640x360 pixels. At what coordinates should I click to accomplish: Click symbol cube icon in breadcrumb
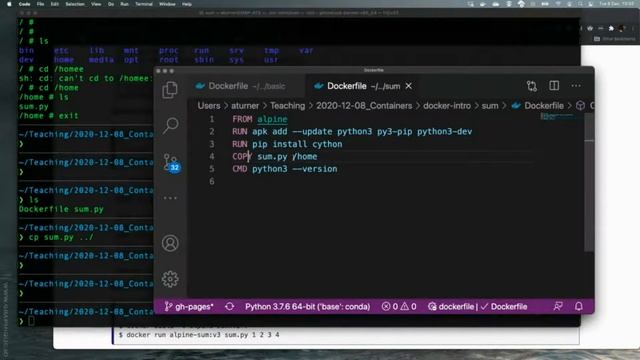coord(580,106)
